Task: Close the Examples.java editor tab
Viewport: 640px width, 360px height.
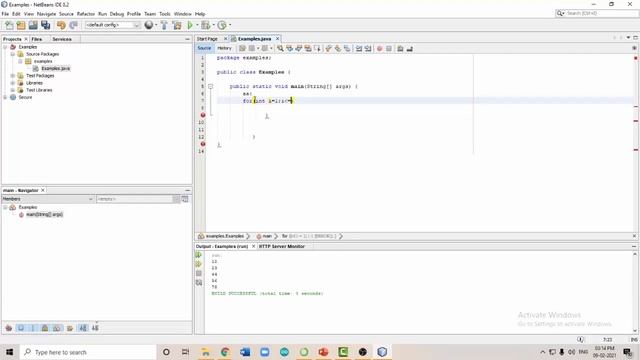Action: 278,39
